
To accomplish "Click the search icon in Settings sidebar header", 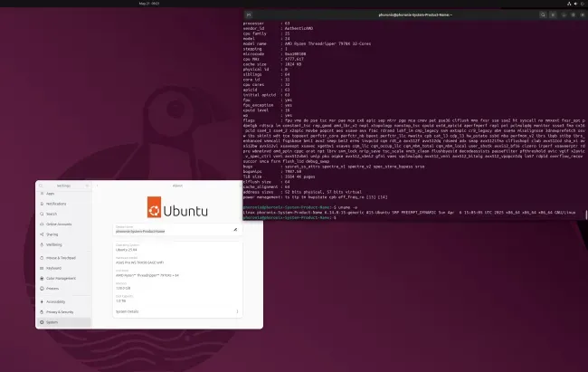I will click(x=41, y=186).
